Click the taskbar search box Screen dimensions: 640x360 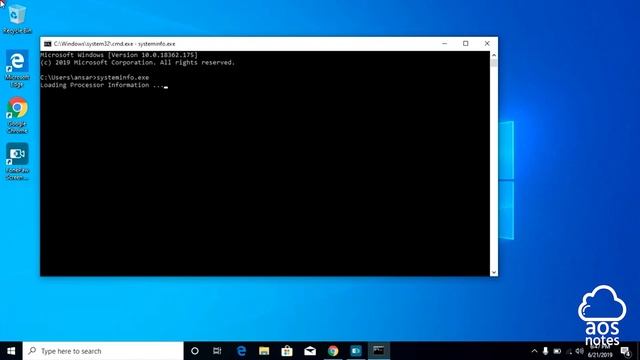click(x=103, y=351)
